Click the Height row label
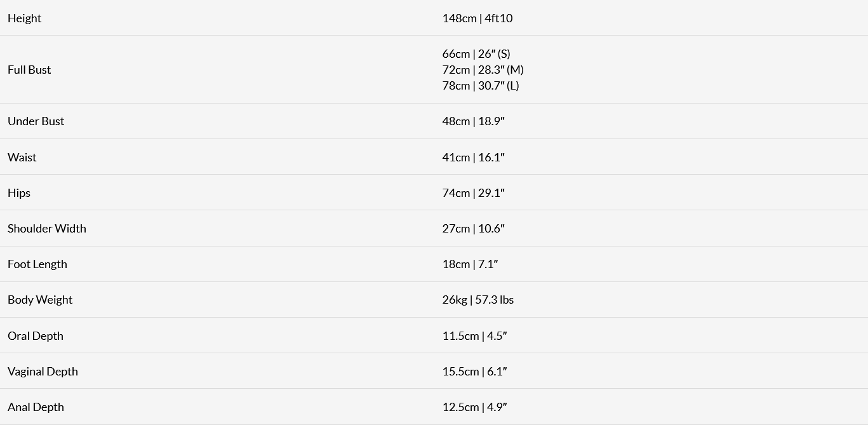 (24, 18)
